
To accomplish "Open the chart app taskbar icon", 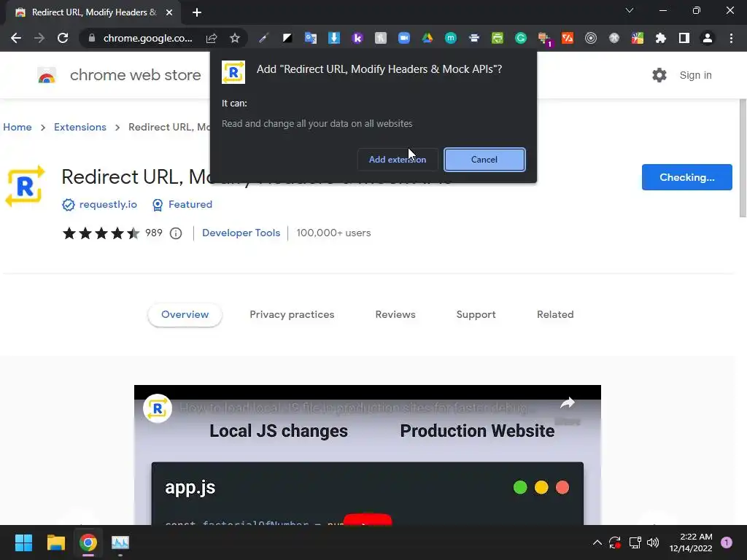I will (120, 542).
